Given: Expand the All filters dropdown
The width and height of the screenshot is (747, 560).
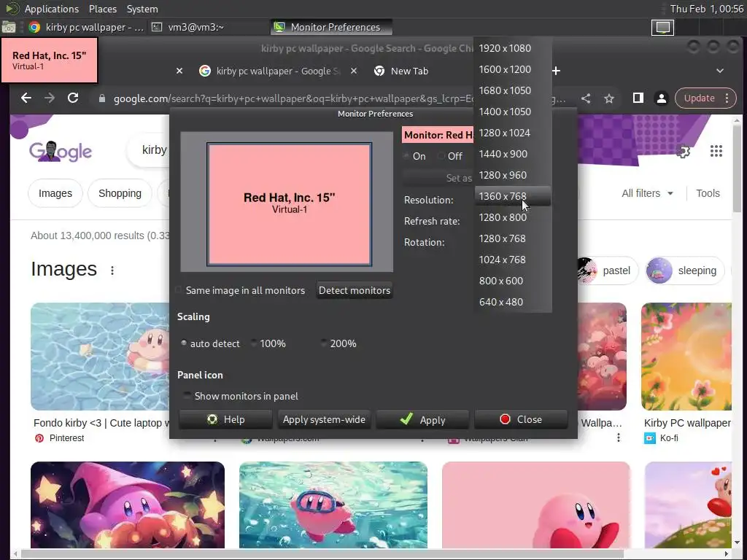Looking at the screenshot, I should (x=647, y=193).
